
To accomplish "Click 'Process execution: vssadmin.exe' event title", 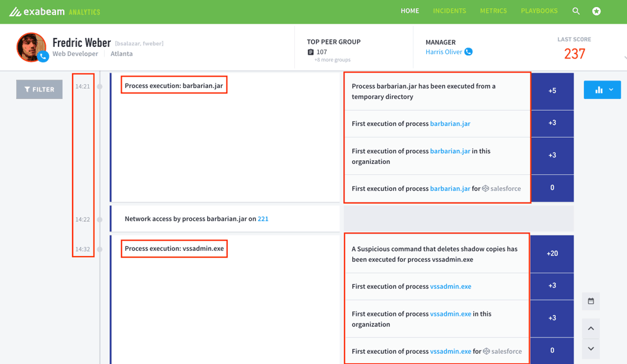I will pos(174,248).
